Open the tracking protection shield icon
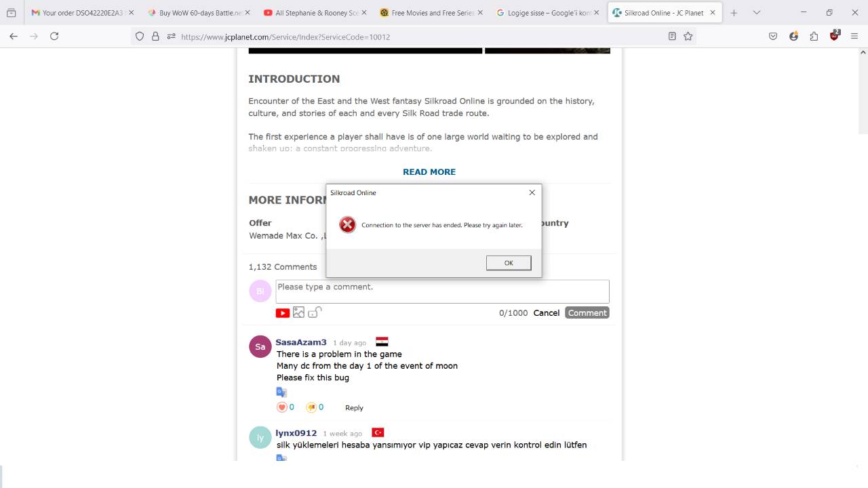 click(140, 37)
